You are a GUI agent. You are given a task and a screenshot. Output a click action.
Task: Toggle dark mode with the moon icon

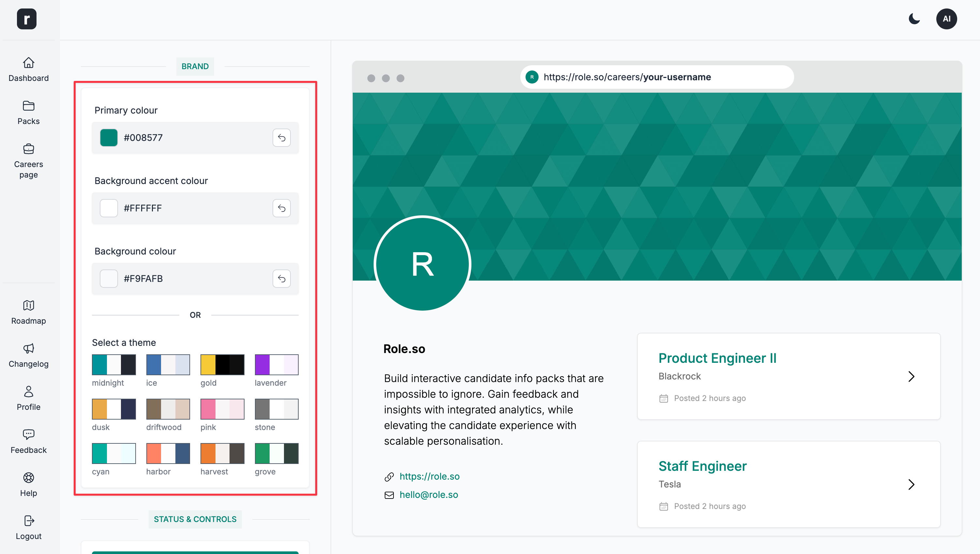tap(914, 19)
